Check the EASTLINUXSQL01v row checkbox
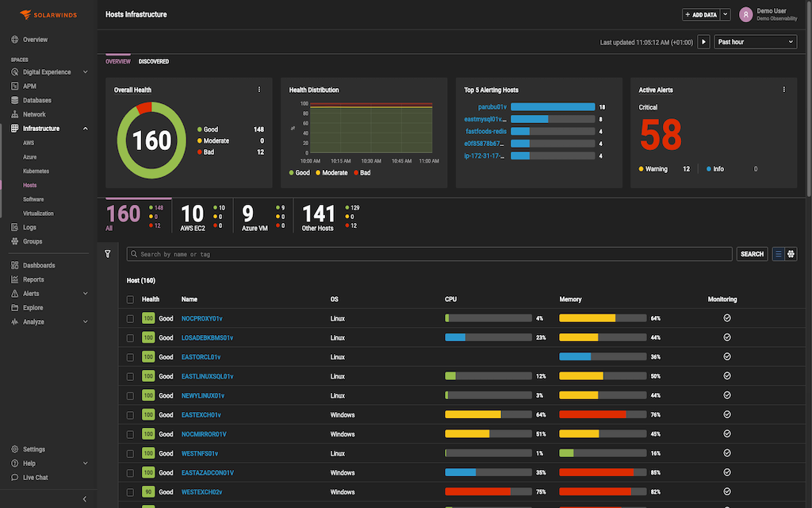 tap(131, 377)
